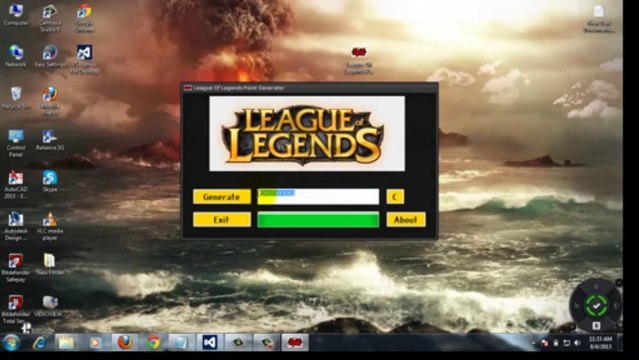Open Visual Studio from the taskbar
639x360 pixels.
(x=209, y=343)
